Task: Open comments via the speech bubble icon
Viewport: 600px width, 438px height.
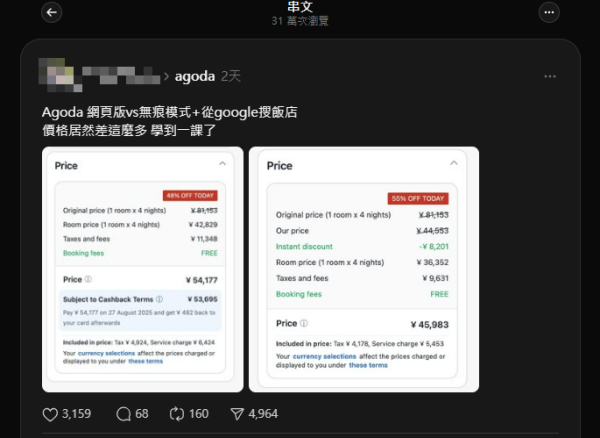Action: coord(123,414)
